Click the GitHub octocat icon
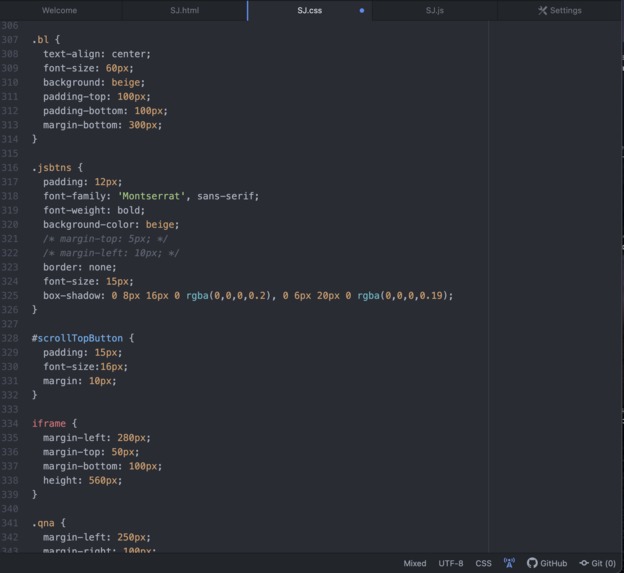This screenshot has width=624, height=573. click(x=532, y=563)
